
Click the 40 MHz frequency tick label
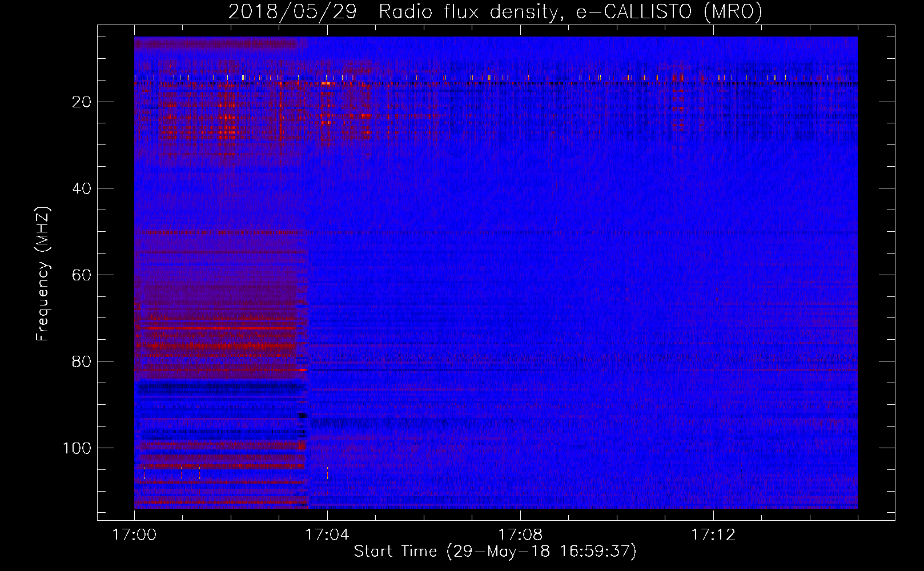[x=82, y=188]
